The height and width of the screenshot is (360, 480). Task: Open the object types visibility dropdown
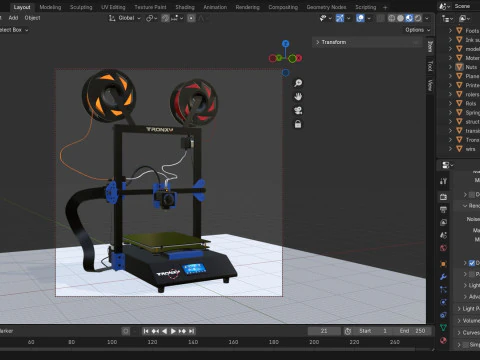[326, 18]
